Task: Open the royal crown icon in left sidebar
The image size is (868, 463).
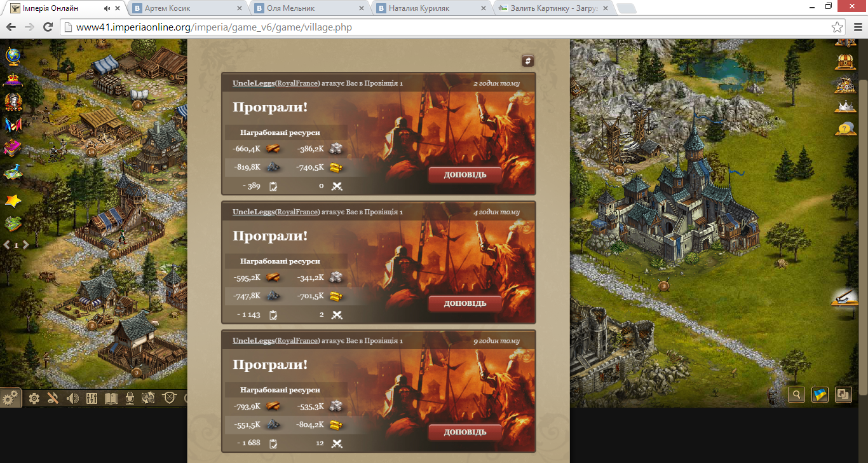Action: click(13, 80)
